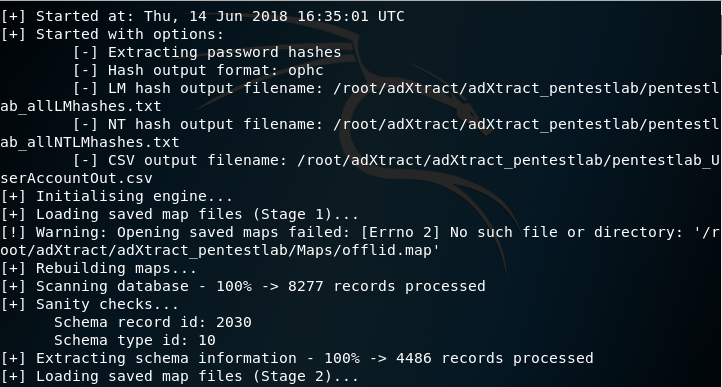Screen dimensions: 722x387
Task: Click the 'ab_allNTLMhashes.txt' filename text
Action: pos(90,142)
